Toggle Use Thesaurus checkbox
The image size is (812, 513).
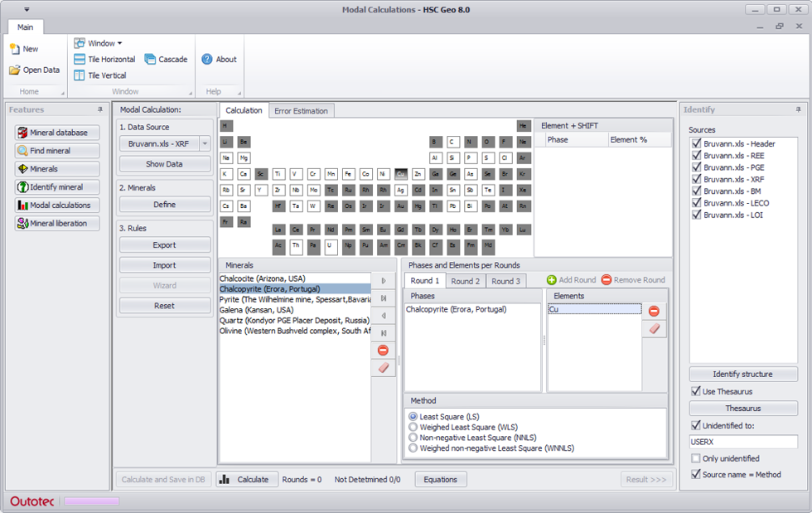pyautogui.click(x=696, y=391)
